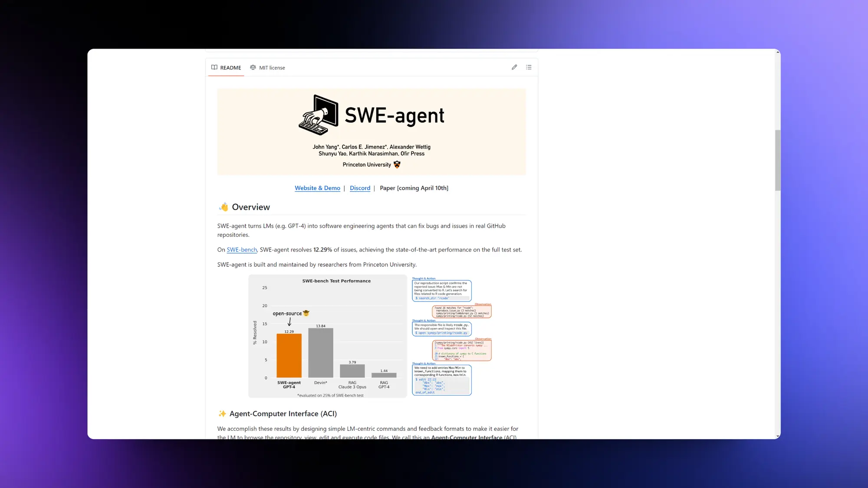Open the Discord link
Screen dimensions: 868x488
[360, 188]
